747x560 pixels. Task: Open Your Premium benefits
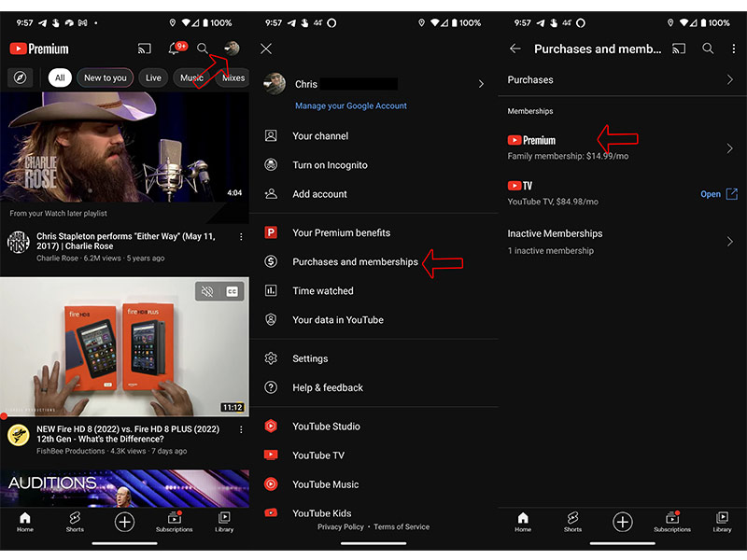pyautogui.click(x=373, y=232)
